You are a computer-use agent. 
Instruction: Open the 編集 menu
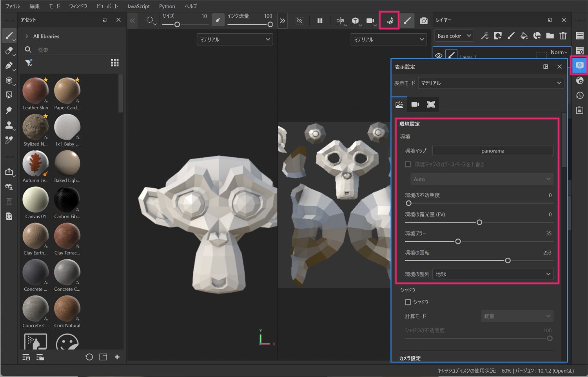click(x=34, y=6)
